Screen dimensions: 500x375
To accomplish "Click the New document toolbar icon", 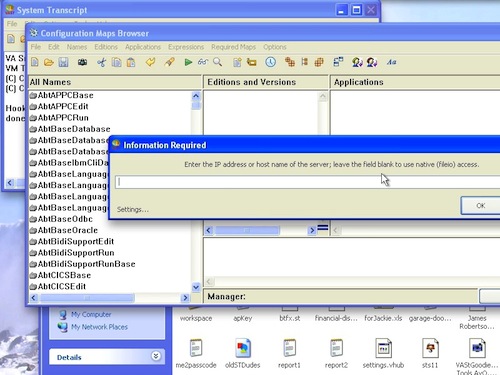I will [x=35, y=62].
